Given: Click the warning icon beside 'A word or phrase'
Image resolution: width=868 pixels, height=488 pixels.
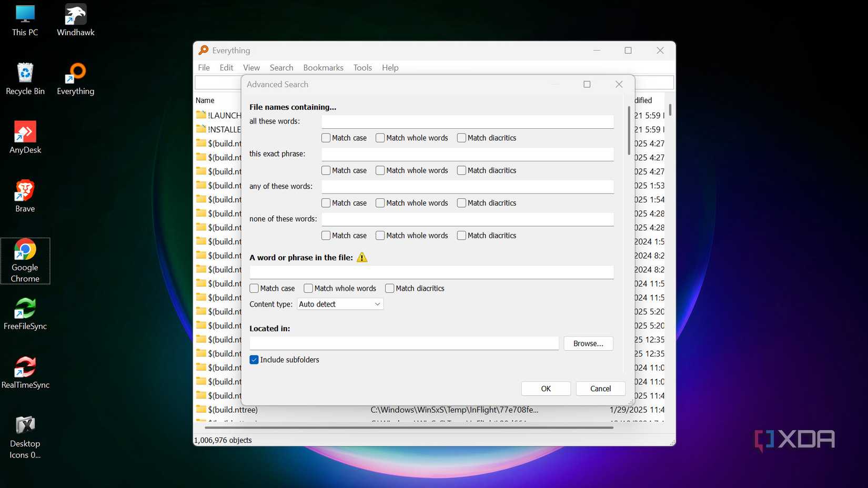Looking at the screenshot, I should pyautogui.click(x=361, y=257).
